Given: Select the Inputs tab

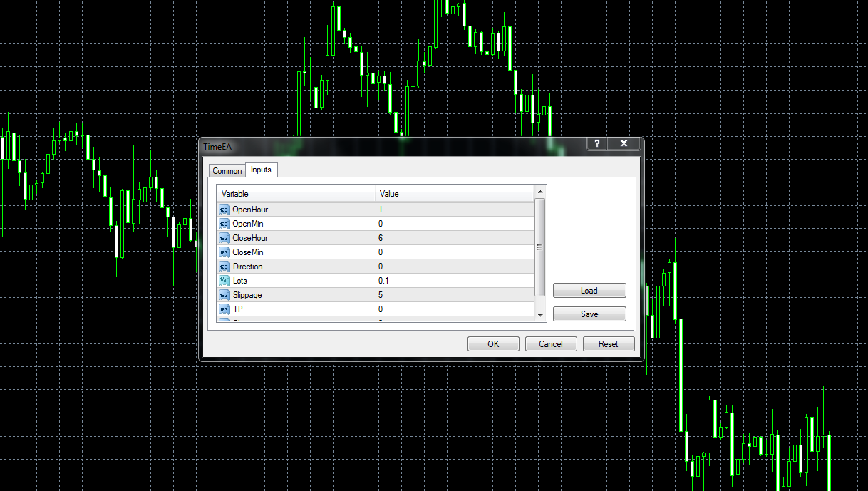Looking at the screenshot, I should [x=261, y=170].
